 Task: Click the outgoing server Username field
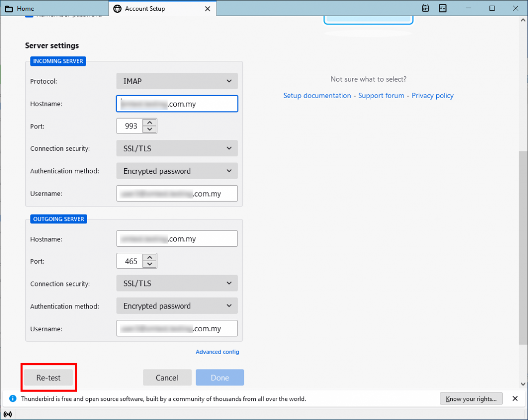pos(177,328)
